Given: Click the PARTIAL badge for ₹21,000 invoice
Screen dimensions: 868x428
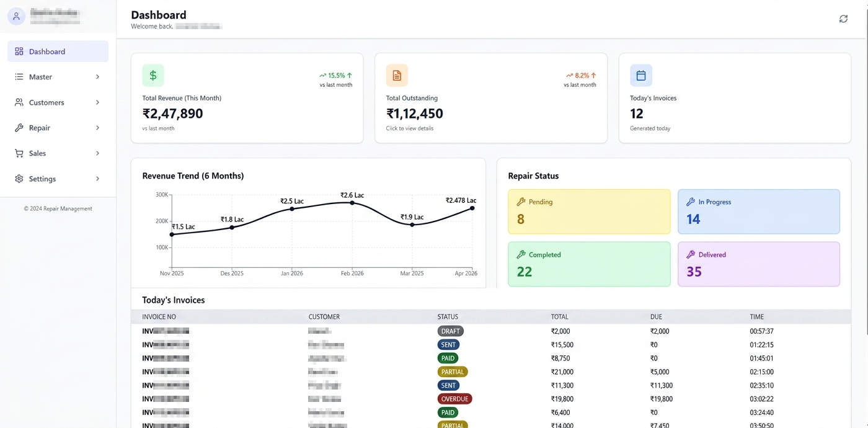Looking at the screenshot, I should click(453, 372).
